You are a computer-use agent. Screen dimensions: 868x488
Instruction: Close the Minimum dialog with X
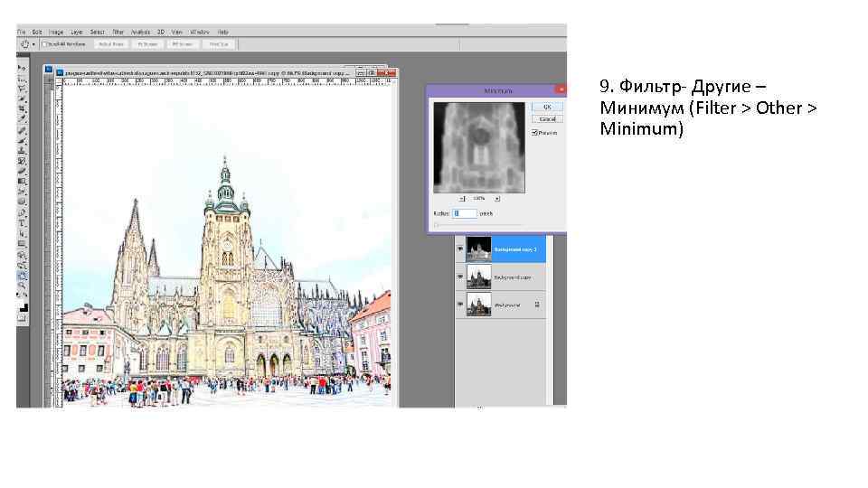click(x=561, y=89)
